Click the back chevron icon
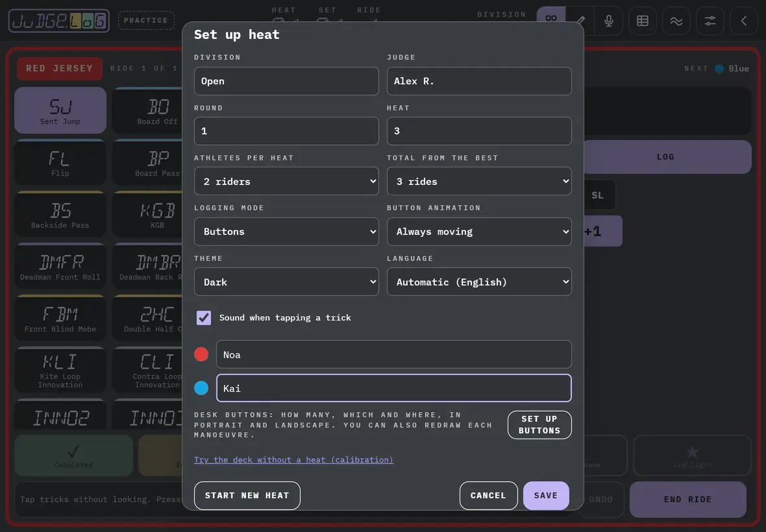Viewport: 766px width, 532px height. [743, 21]
